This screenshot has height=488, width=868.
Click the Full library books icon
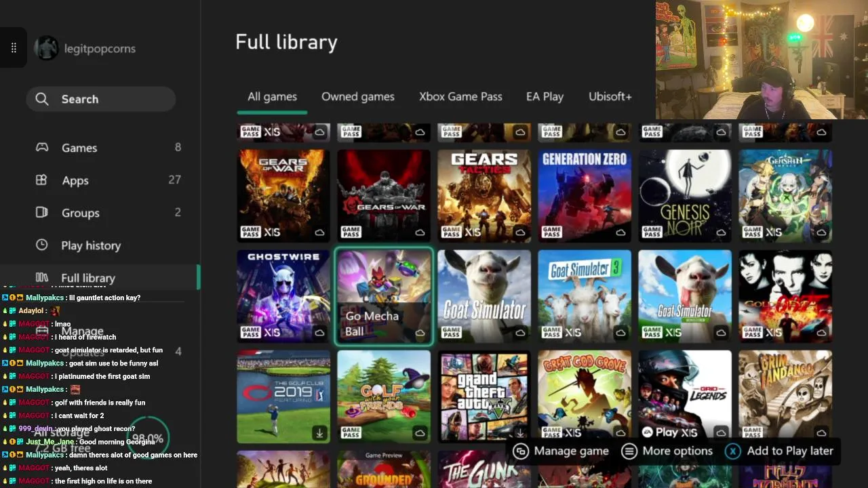pyautogui.click(x=41, y=277)
